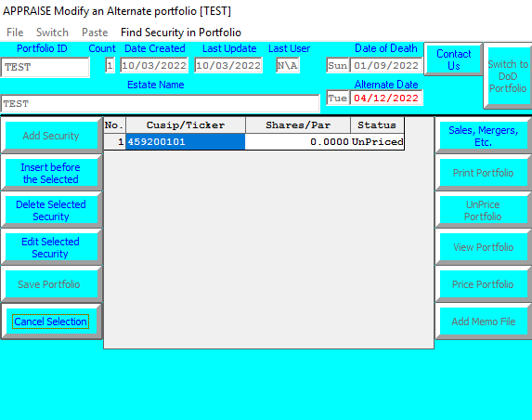Click the Alternate Date field 04/12/2022

pos(386,98)
